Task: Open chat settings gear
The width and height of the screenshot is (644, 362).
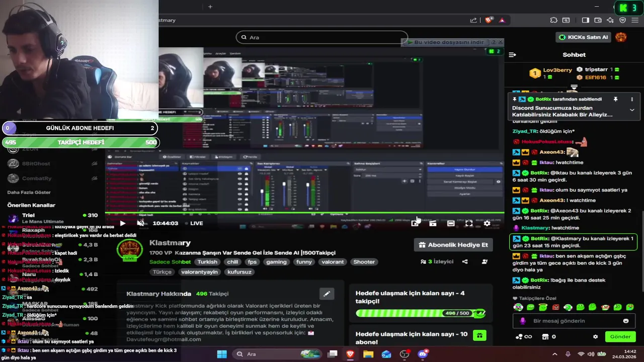Action: pos(596,337)
